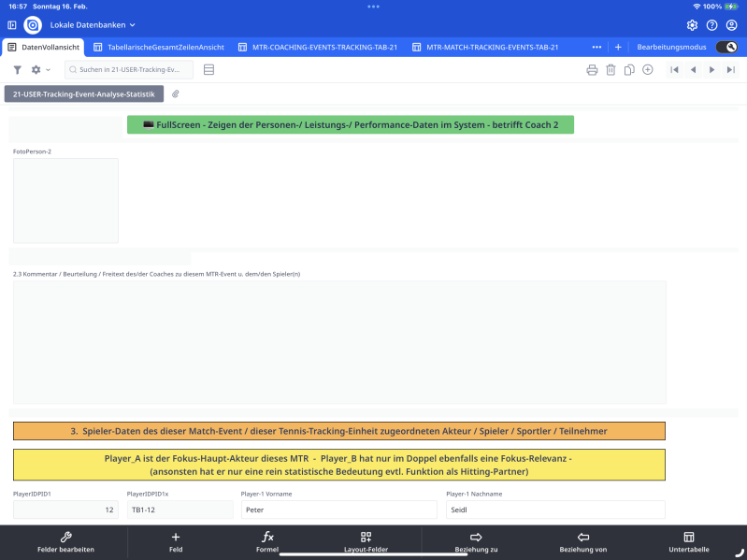Screen dimensions: 747x560
Task: Click into the 2.3 Kommentar text area
Action: click(339, 342)
